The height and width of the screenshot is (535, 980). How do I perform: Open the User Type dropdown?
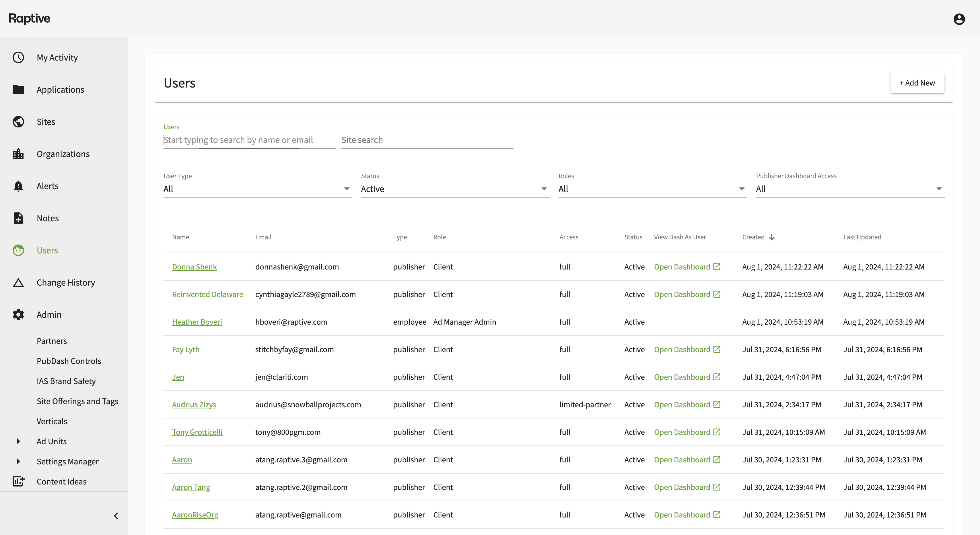(x=257, y=189)
